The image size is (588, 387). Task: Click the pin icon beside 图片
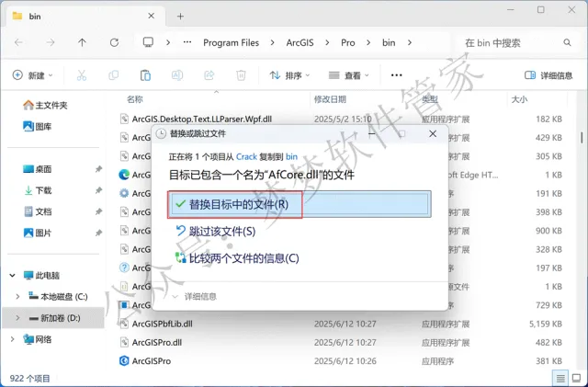(x=98, y=233)
